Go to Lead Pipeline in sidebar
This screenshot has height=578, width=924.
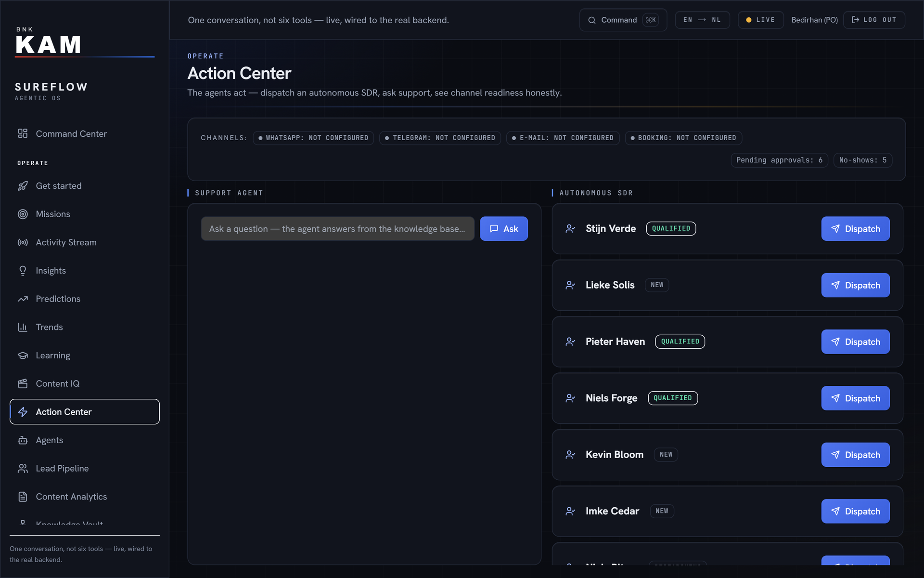pos(84,468)
